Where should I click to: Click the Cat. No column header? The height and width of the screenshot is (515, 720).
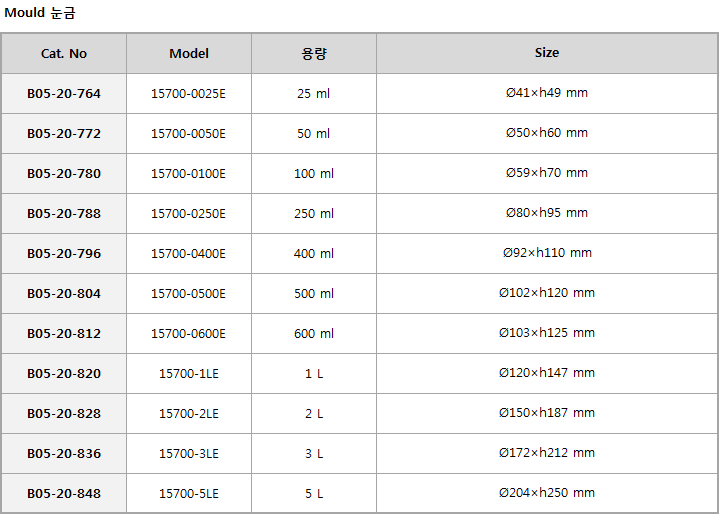tap(64, 54)
